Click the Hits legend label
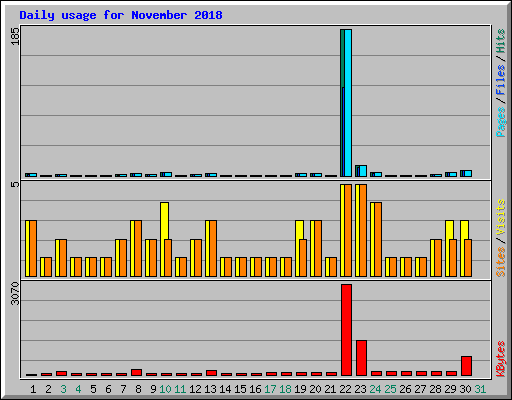Image resolution: width=512 pixels, height=400 pixels. click(501, 41)
